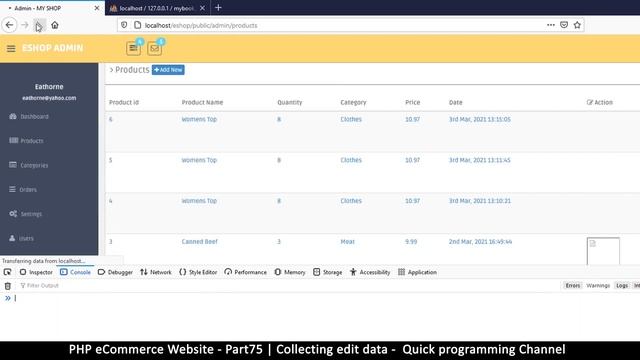Bookmark this page with the star icon
This screenshot has height=360, width=640.
pyautogui.click(x=577, y=25)
